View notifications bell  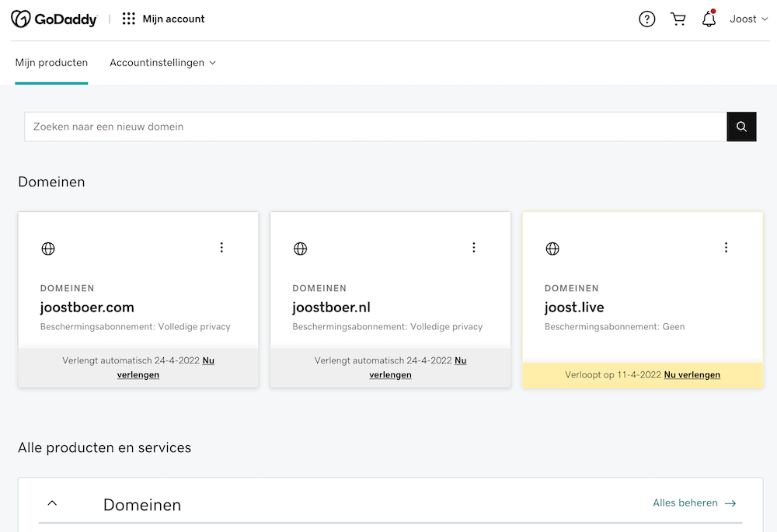pos(709,19)
